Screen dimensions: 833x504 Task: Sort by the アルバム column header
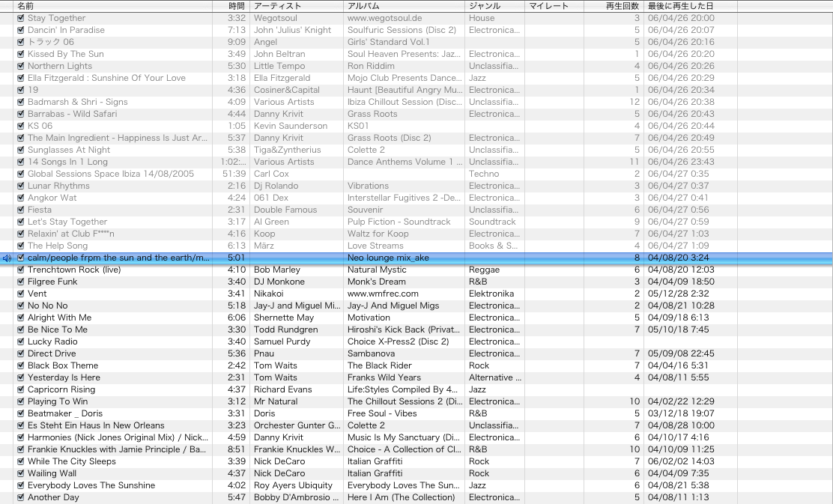[x=405, y=6]
